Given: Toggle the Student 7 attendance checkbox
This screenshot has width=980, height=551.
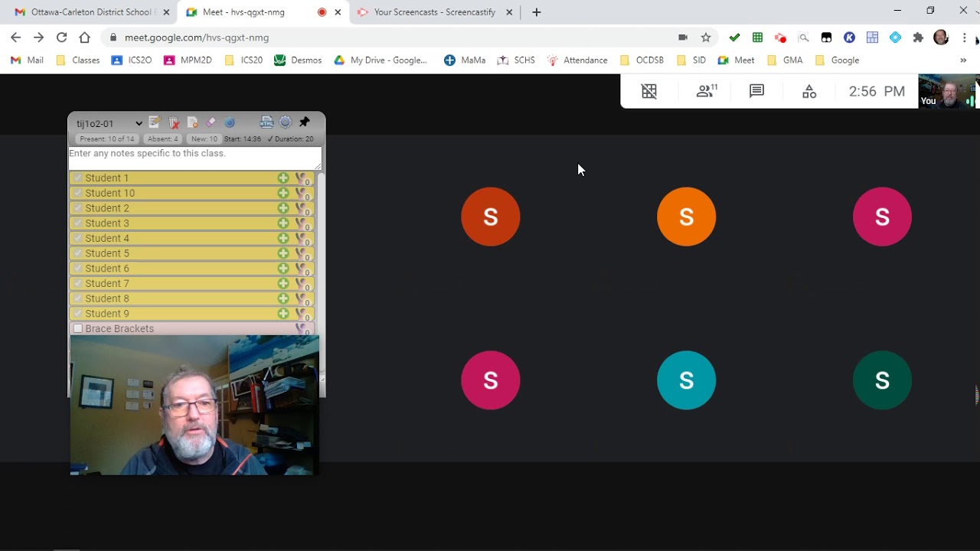Looking at the screenshot, I should pyautogui.click(x=77, y=283).
